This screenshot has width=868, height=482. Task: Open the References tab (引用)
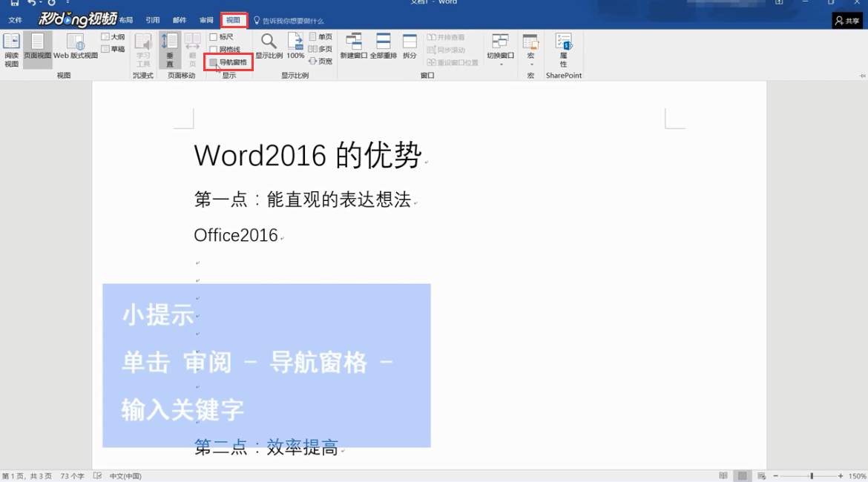click(x=153, y=21)
